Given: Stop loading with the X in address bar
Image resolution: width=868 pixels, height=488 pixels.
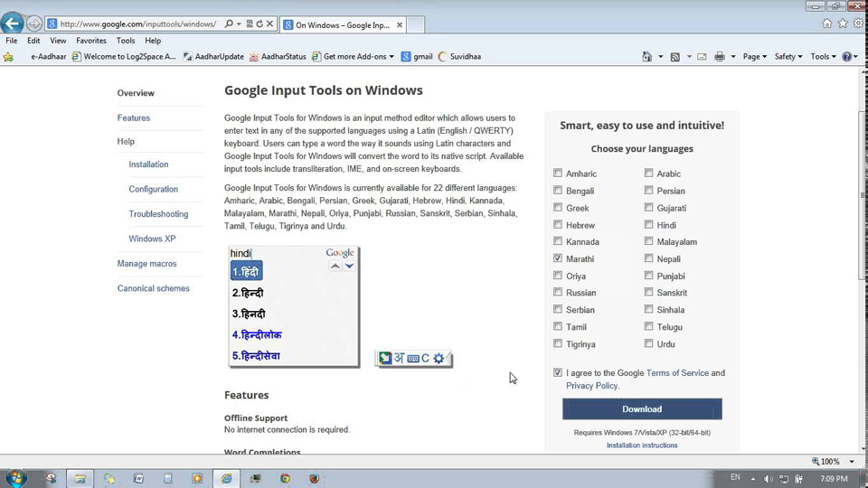Looking at the screenshot, I should coord(269,23).
